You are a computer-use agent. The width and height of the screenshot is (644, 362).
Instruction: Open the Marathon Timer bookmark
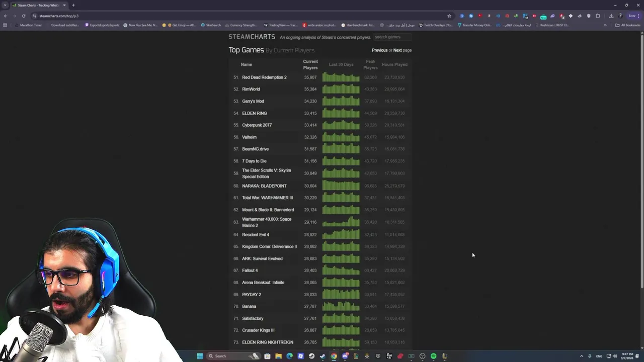pyautogui.click(x=28, y=25)
